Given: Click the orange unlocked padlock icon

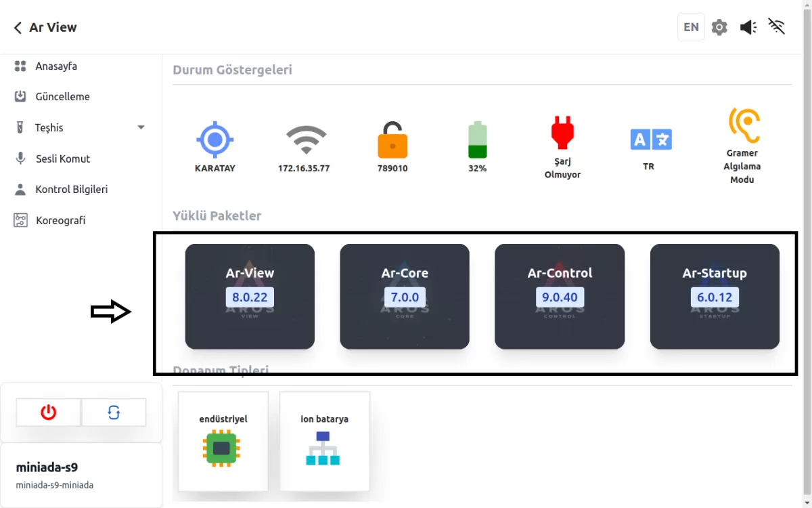Looking at the screenshot, I should (x=392, y=140).
